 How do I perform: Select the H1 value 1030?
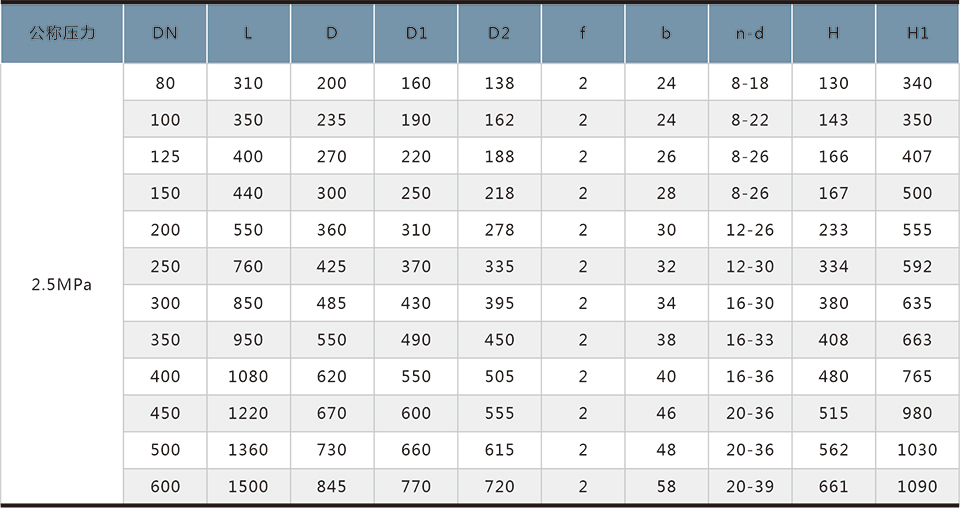[917, 450]
